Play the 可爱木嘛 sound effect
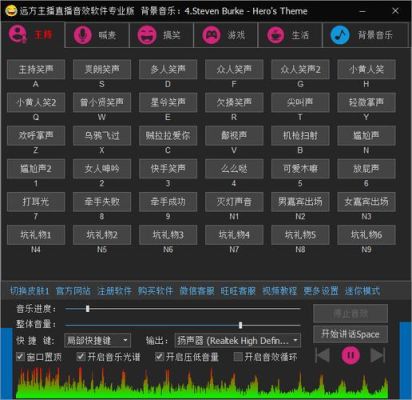412x400 pixels. point(300,169)
